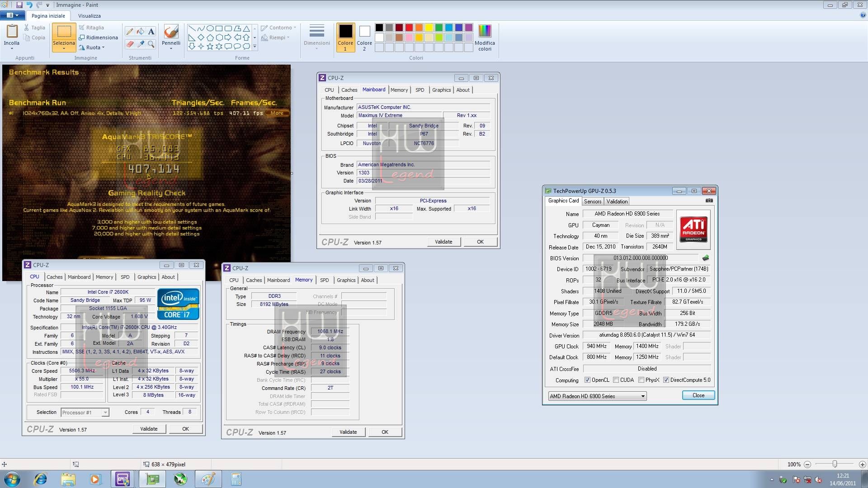The height and width of the screenshot is (488, 868).
Task: Open SPD tab in CPU-Z window showing Mainboard
Action: [420, 90]
